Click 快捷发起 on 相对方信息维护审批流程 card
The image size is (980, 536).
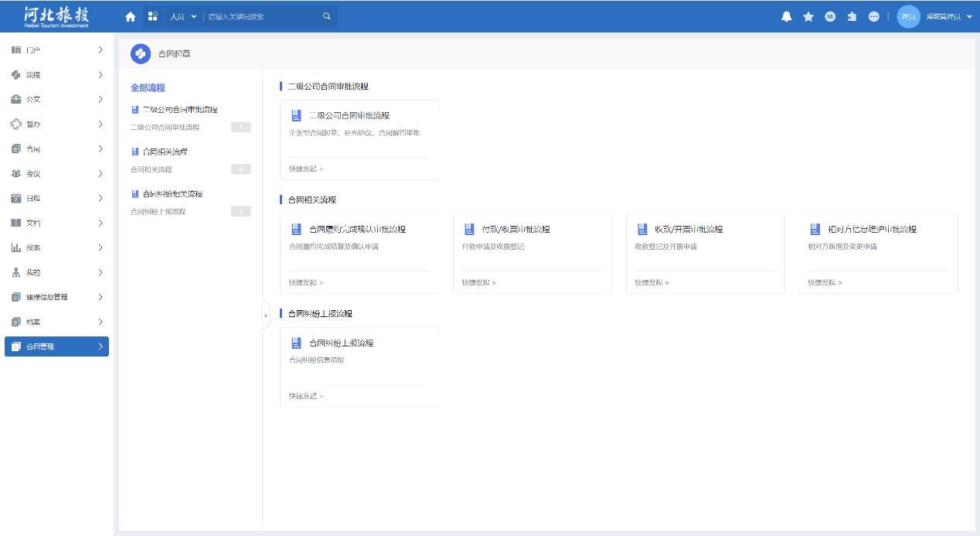(825, 283)
